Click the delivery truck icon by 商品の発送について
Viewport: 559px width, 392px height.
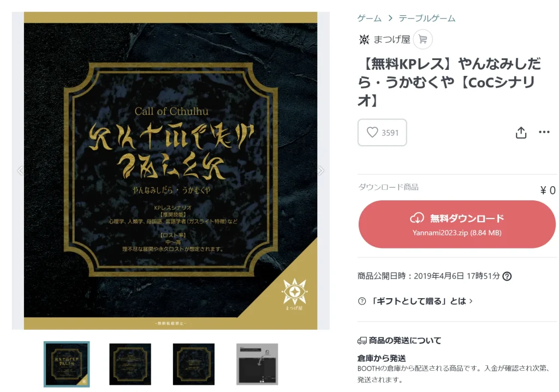tap(362, 341)
